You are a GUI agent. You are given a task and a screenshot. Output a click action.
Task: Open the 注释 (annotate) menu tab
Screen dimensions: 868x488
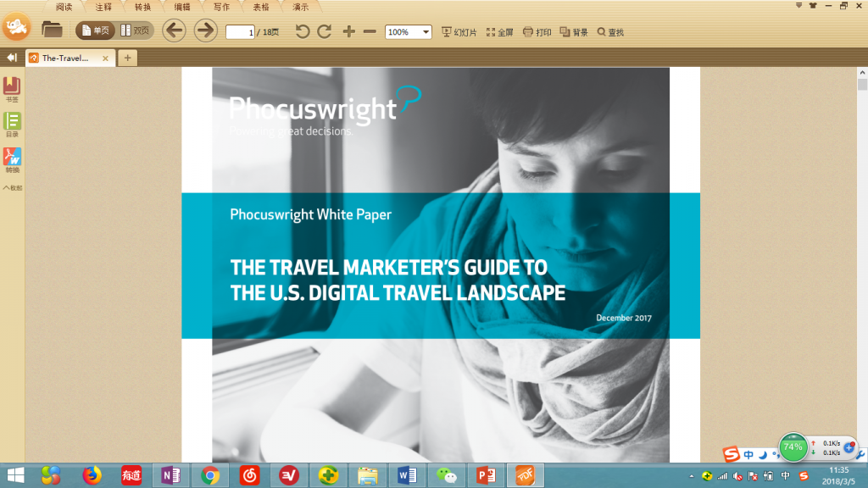(103, 6)
